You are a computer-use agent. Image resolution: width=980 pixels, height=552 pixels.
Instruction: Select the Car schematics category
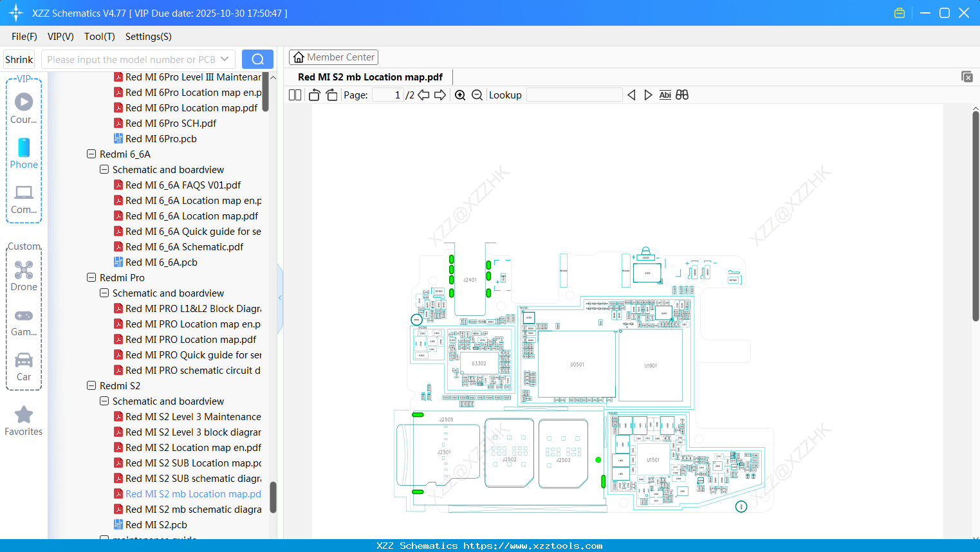pos(23,363)
